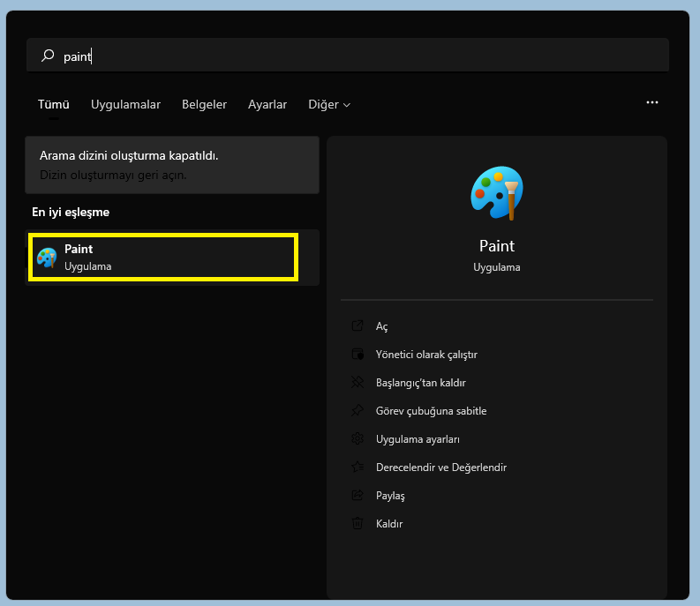Choose Aç to open Paint
Viewport: 700px width, 606px height.
pos(381,326)
